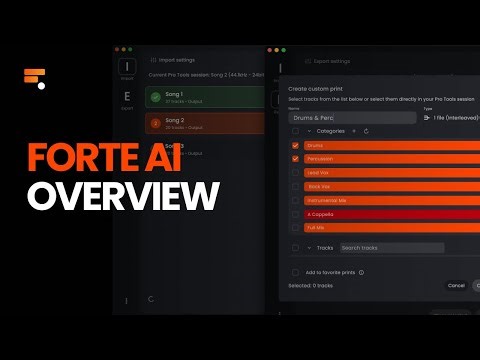
Task: Select the Back Vox category bar
Action: pyautogui.click(x=392, y=186)
